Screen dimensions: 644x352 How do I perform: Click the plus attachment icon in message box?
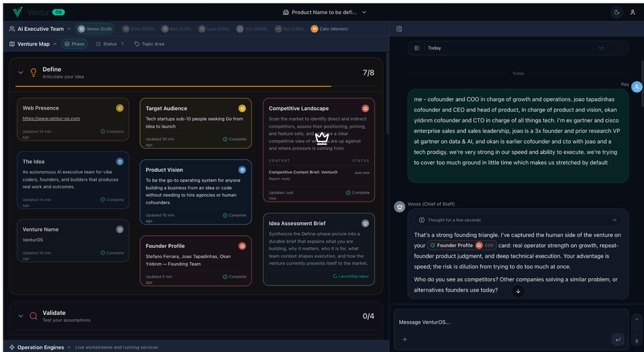[x=405, y=339]
